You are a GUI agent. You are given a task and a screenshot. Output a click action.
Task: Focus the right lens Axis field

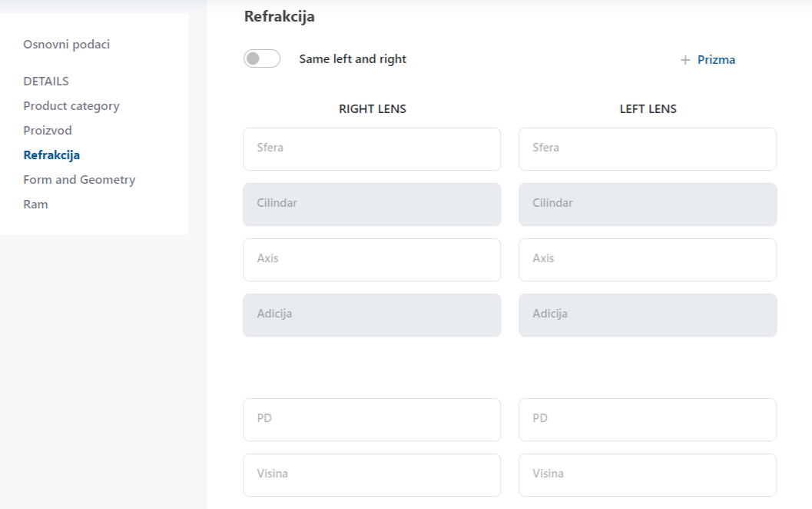point(372,260)
